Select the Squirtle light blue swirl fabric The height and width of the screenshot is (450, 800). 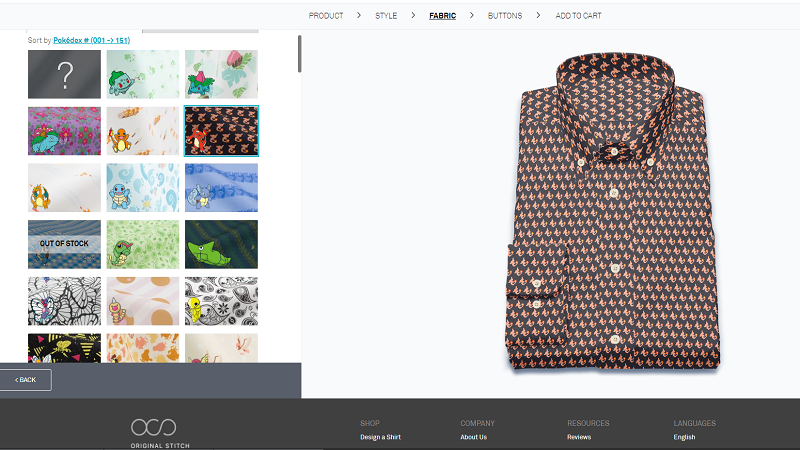click(143, 188)
